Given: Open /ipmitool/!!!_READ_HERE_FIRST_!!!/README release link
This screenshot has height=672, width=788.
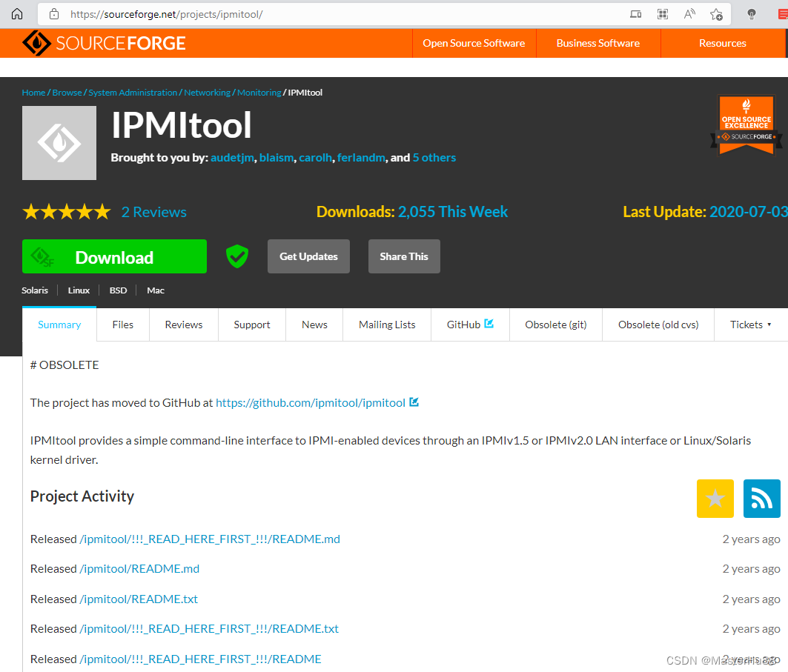Looking at the screenshot, I should pos(200,659).
